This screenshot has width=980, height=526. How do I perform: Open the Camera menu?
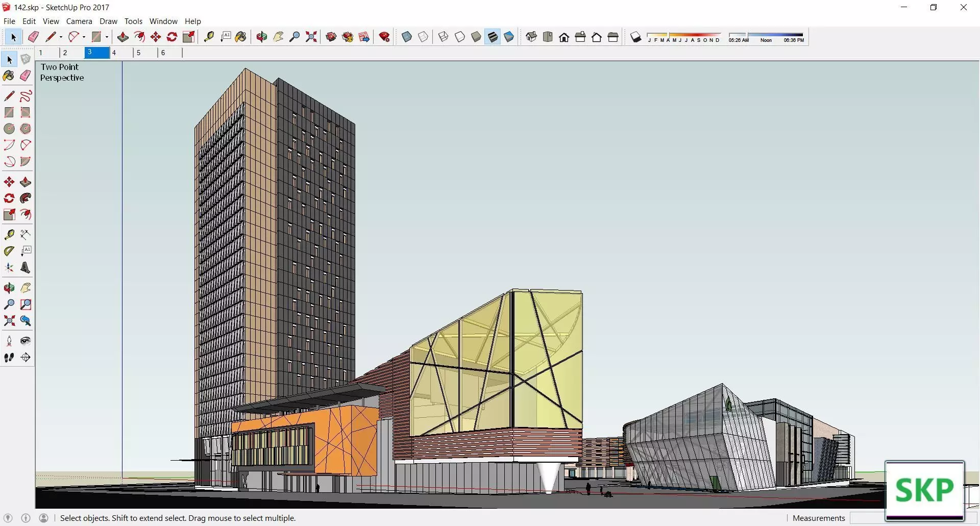pyautogui.click(x=79, y=21)
